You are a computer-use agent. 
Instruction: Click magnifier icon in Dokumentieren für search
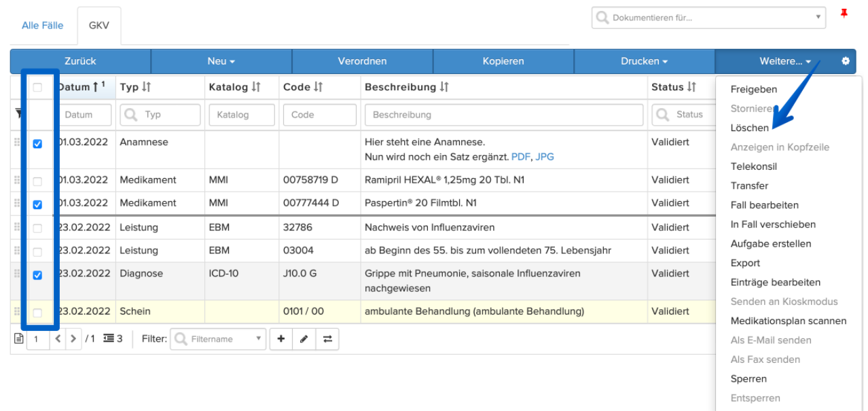point(602,18)
